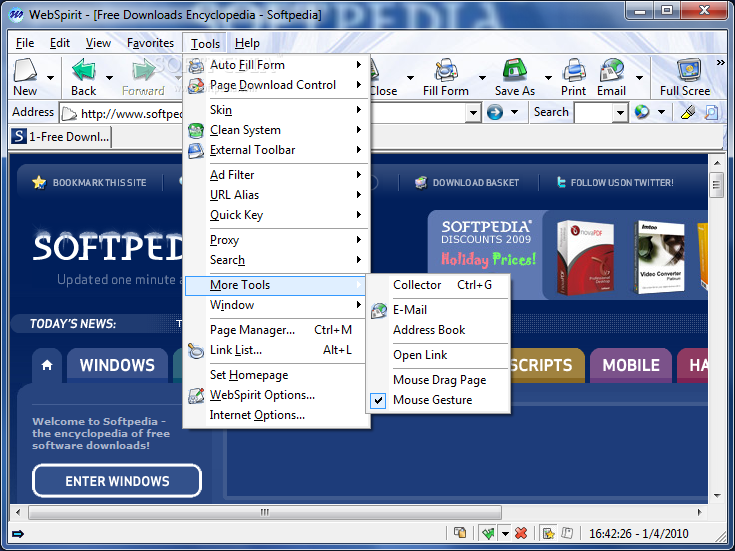The height and width of the screenshot is (551, 735).
Task: Click the find-in-page magnifier icon
Action: pyautogui.click(x=711, y=112)
